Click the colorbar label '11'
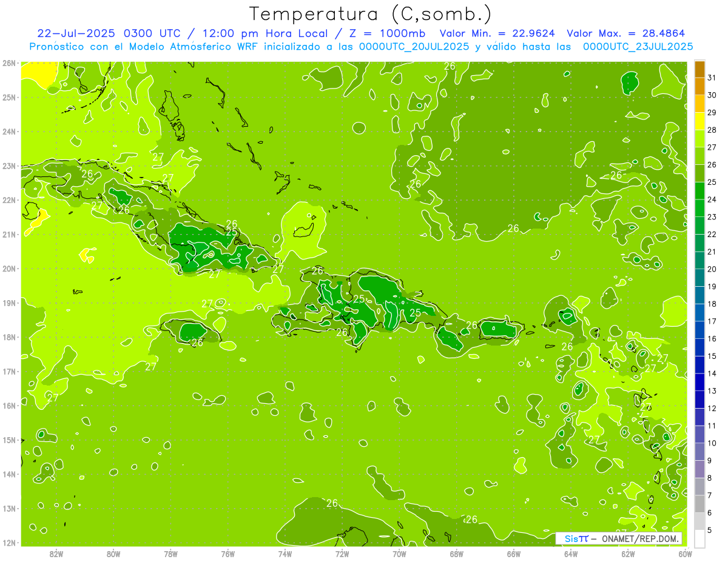The height and width of the screenshot is (562, 728). (712, 426)
